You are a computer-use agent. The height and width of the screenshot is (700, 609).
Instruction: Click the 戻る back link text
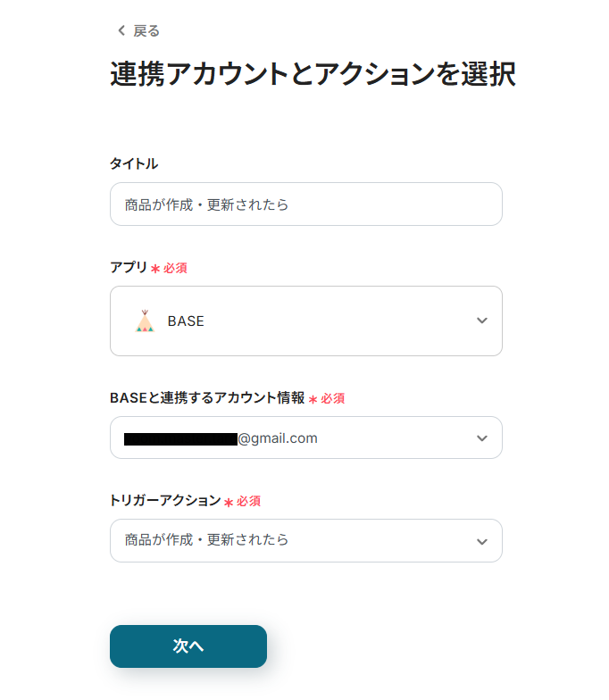tap(146, 31)
